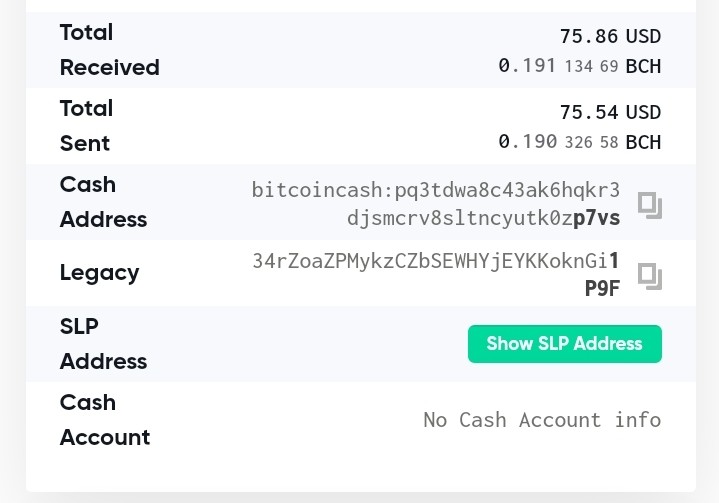Click the USD label beside 75.86
The image size is (719, 503).
pyautogui.click(x=643, y=36)
